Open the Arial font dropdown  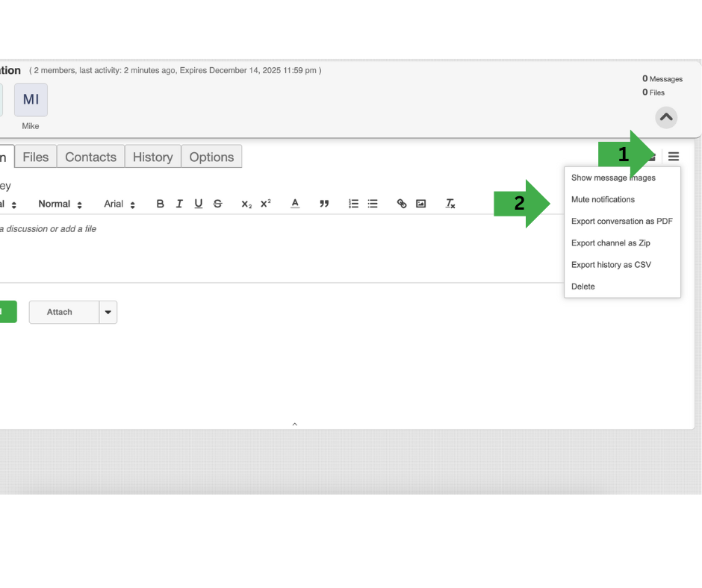pyautogui.click(x=119, y=204)
